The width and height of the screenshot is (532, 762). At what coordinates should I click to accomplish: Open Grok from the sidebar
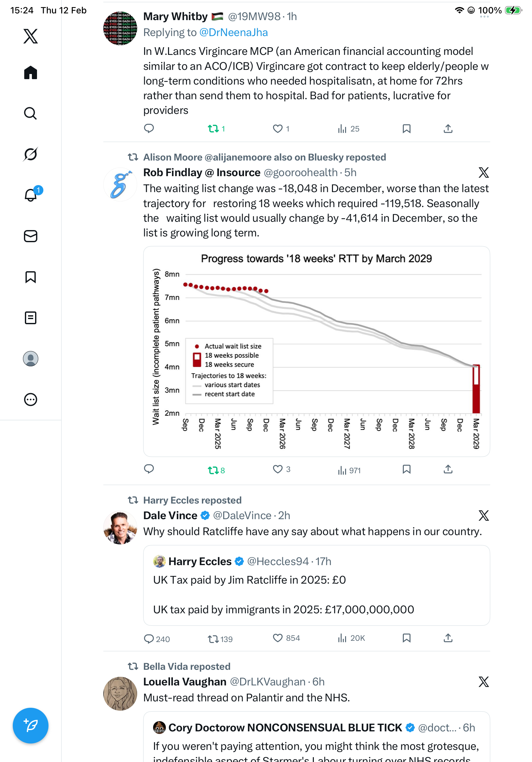point(31,154)
